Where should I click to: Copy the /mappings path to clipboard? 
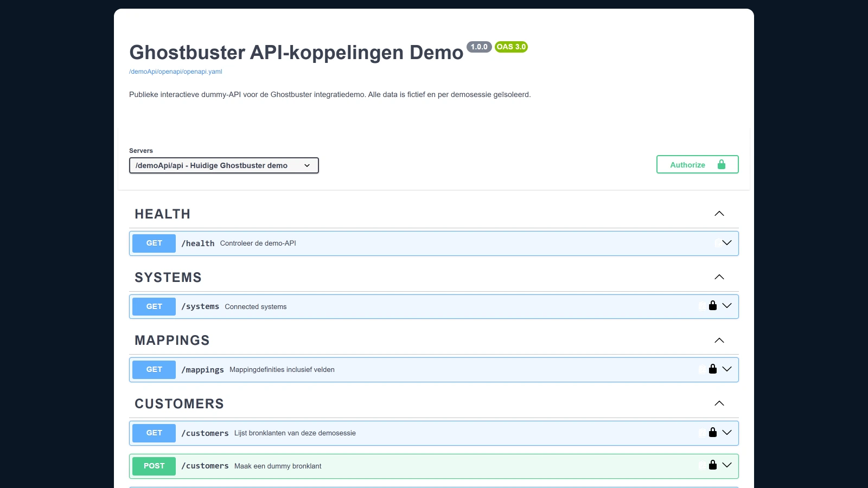[703, 369]
